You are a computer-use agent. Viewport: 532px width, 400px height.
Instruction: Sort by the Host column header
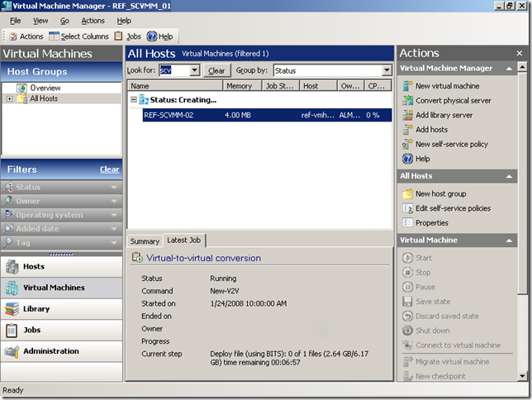319,86
